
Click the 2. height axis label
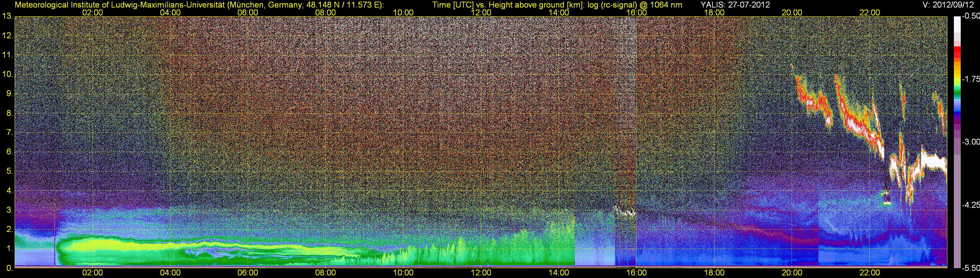click(10, 230)
